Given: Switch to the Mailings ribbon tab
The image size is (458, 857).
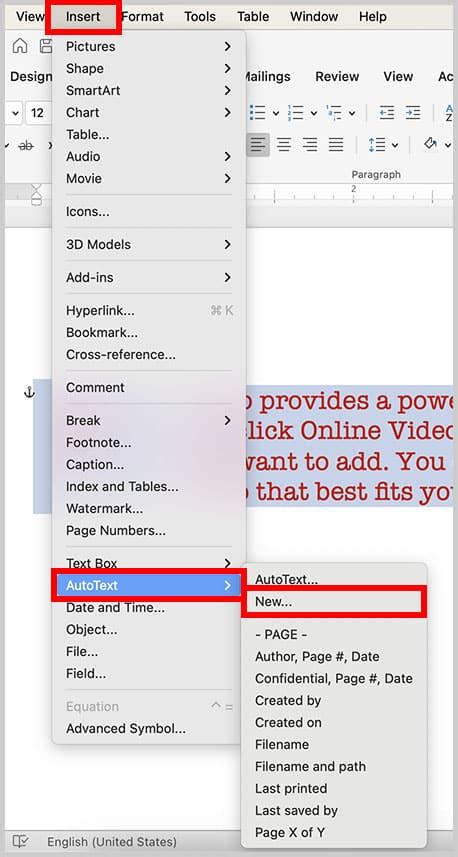Looking at the screenshot, I should [267, 77].
